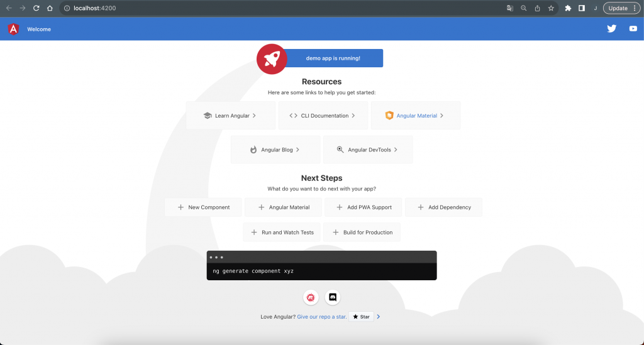Viewport: 644px width, 345px height.
Task: Follow the 'Give our repo a star' link
Action: coord(322,317)
